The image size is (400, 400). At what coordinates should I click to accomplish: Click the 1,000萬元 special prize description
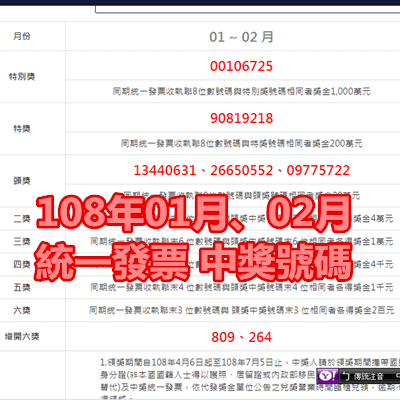(x=241, y=91)
